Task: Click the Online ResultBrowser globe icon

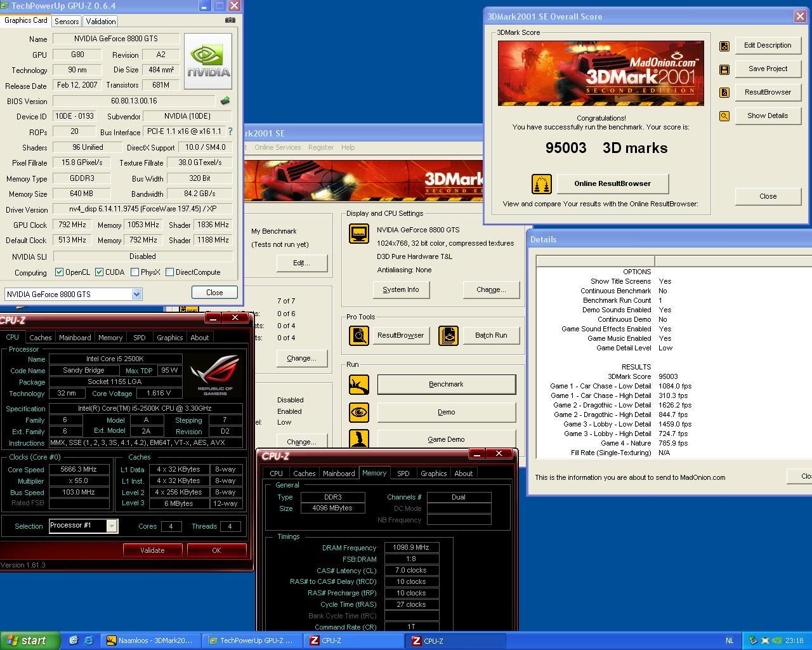Action: tap(541, 184)
